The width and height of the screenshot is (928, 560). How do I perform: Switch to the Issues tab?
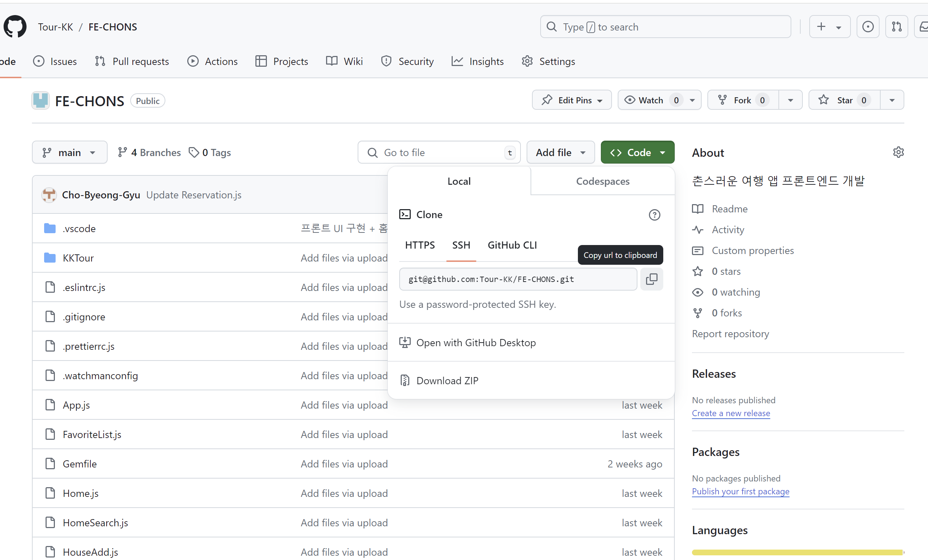click(55, 61)
